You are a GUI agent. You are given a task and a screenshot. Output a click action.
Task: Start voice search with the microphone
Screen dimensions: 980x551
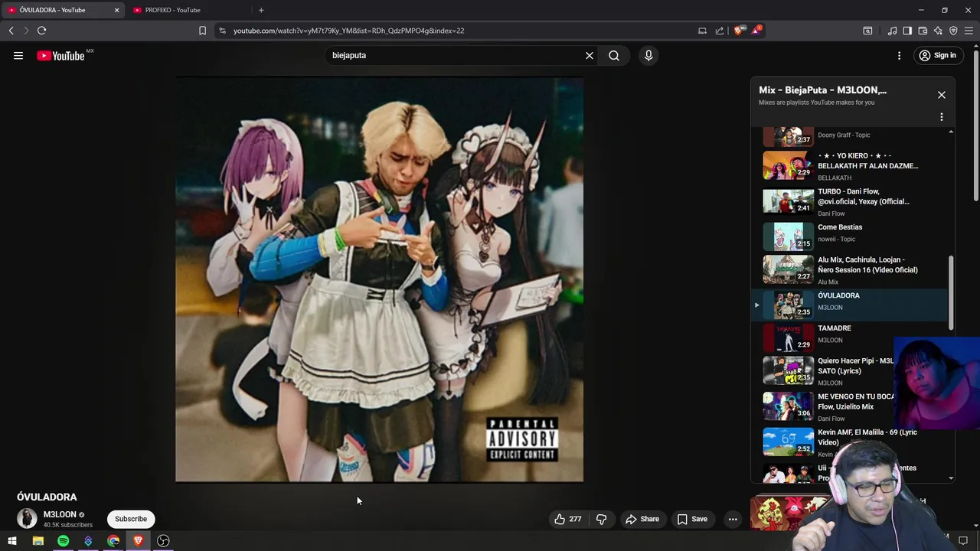click(x=648, y=55)
